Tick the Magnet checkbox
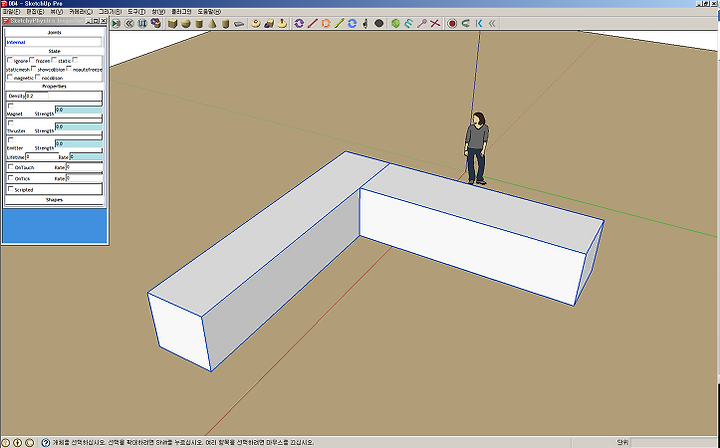720x448 pixels. [x=11, y=106]
